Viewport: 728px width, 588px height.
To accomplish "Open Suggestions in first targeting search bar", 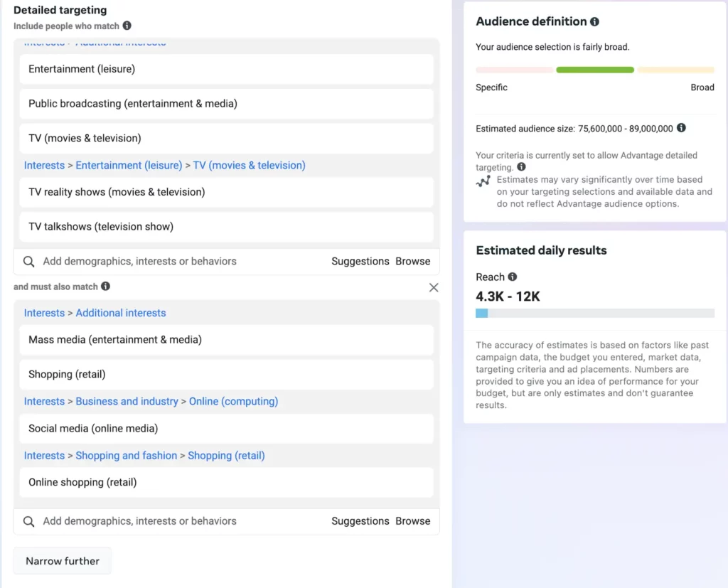I will (360, 261).
